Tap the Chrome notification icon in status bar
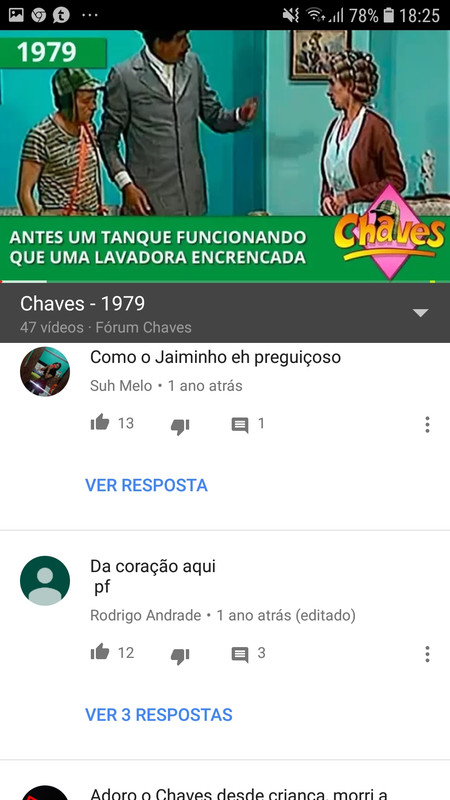The image size is (450, 800). (38, 15)
